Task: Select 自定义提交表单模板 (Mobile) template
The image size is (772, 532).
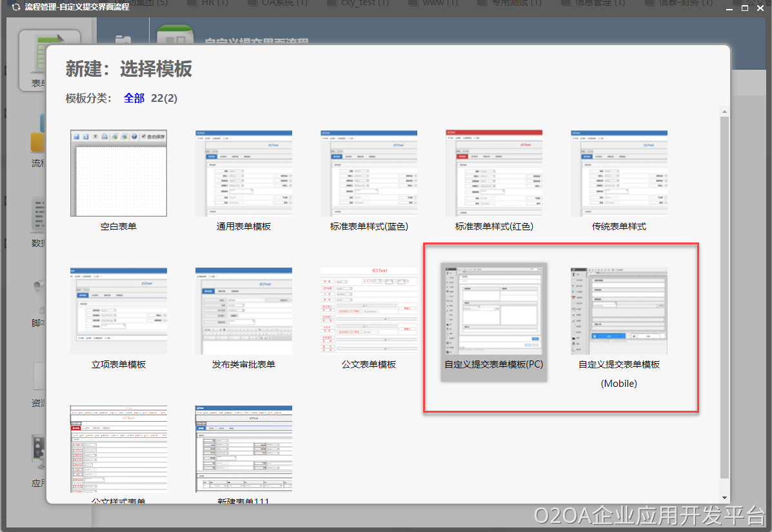Action: [x=619, y=311]
